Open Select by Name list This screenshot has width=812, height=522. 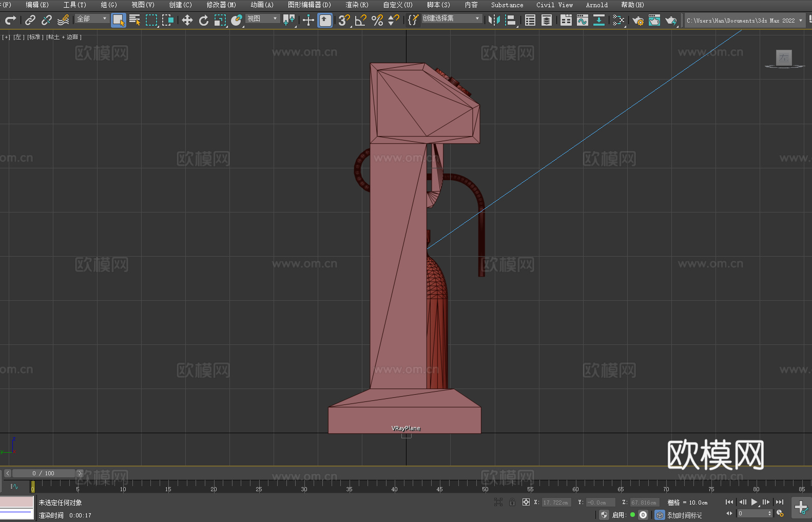click(x=134, y=20)
